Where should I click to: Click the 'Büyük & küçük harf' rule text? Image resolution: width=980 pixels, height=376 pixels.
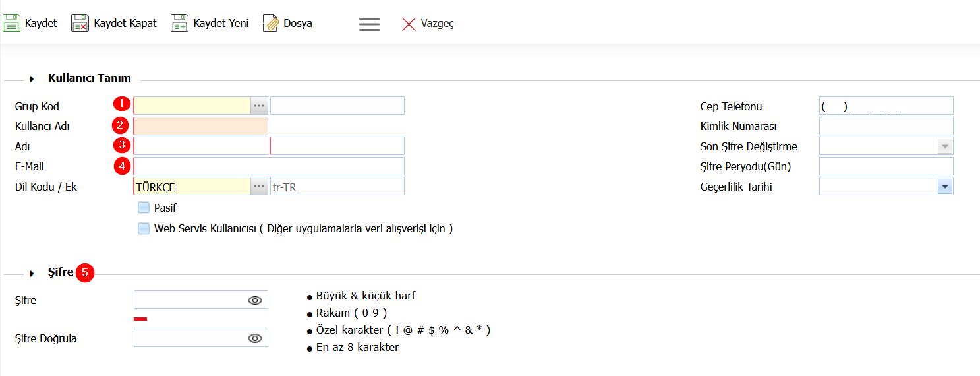coord(366,296)
